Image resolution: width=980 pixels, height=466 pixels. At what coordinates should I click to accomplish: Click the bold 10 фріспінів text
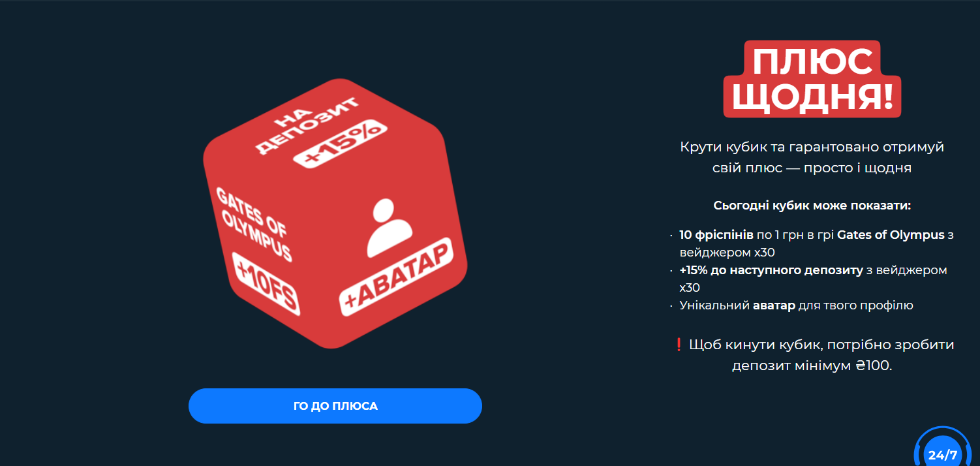(716, 235)
